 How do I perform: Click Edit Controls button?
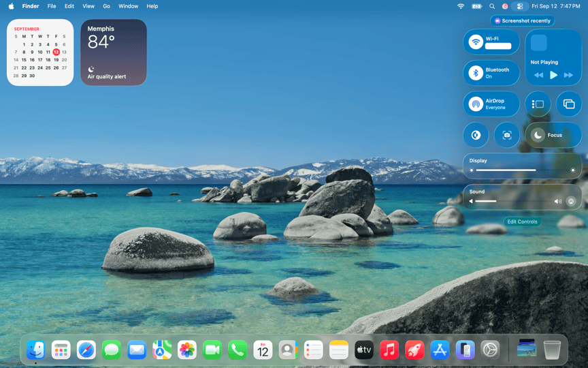point(523,221)
